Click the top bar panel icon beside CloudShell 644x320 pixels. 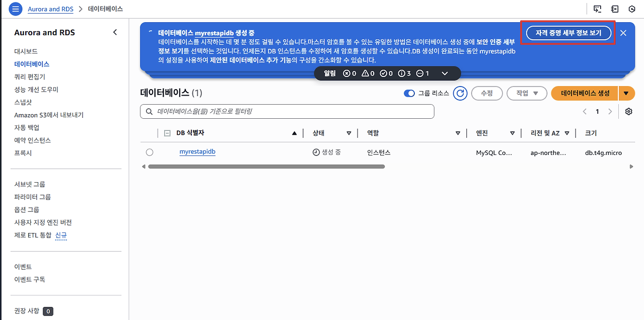pyautogui.click(x=615, y=9)
